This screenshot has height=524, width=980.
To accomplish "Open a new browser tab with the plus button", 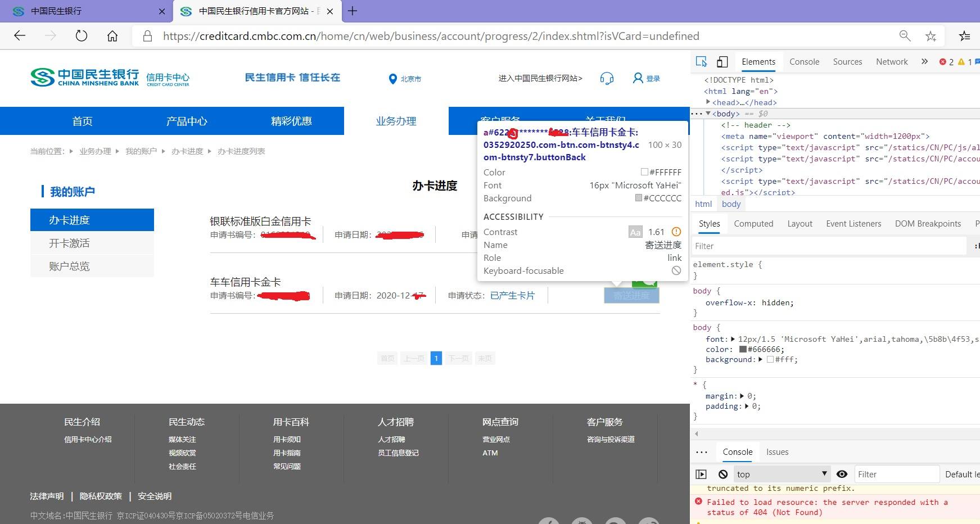I will coord(353,11).
